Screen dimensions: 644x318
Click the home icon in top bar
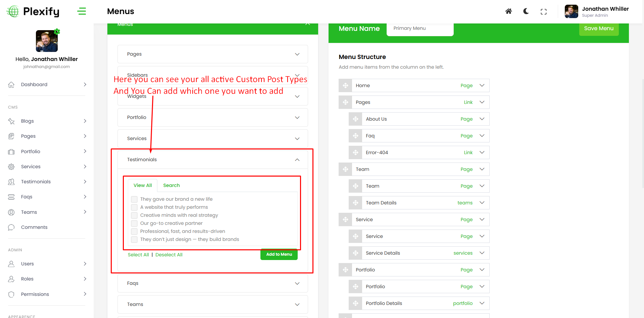point(508,11)
